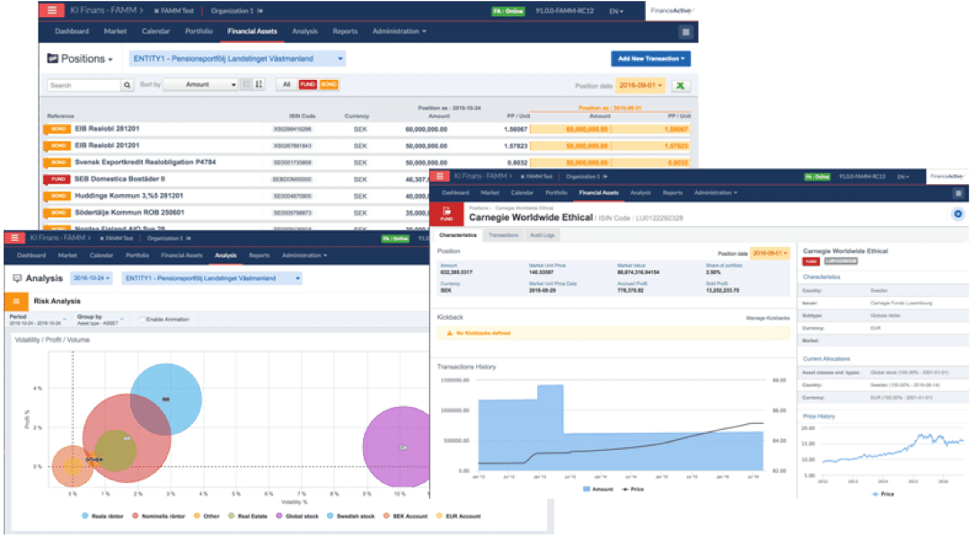The height and width of the screenshot is (537, 980).
Task: Select Characteristics tab in Carnegie window
Action: [457, 235]
